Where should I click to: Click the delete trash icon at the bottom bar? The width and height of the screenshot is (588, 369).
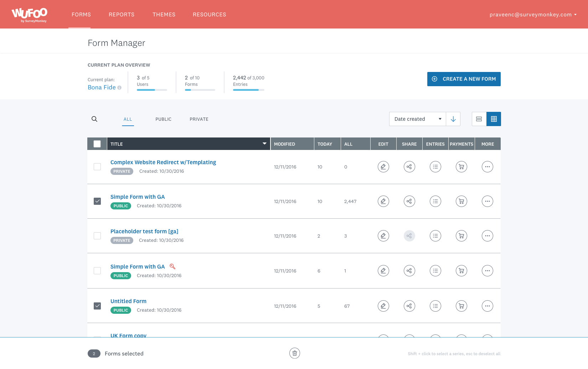[x=294, y=353]
